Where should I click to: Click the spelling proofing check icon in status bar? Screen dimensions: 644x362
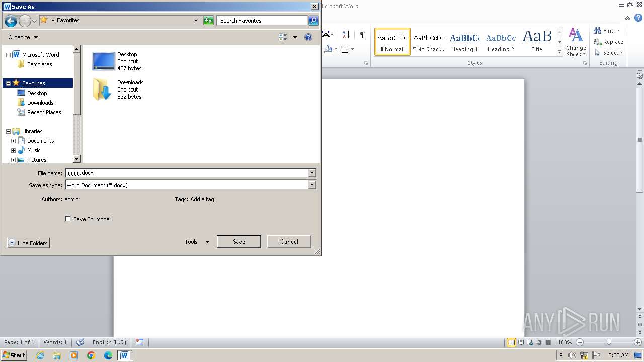[x=80, y=342]
